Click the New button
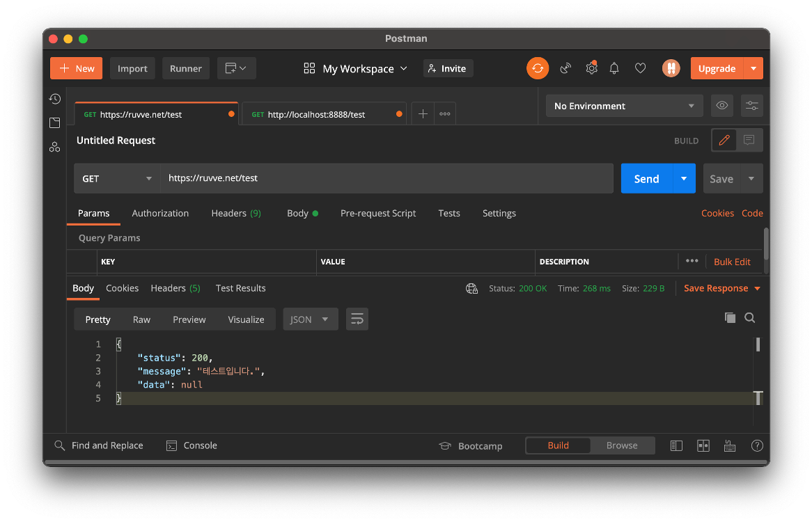812x522 pixels. click(76, 68)
